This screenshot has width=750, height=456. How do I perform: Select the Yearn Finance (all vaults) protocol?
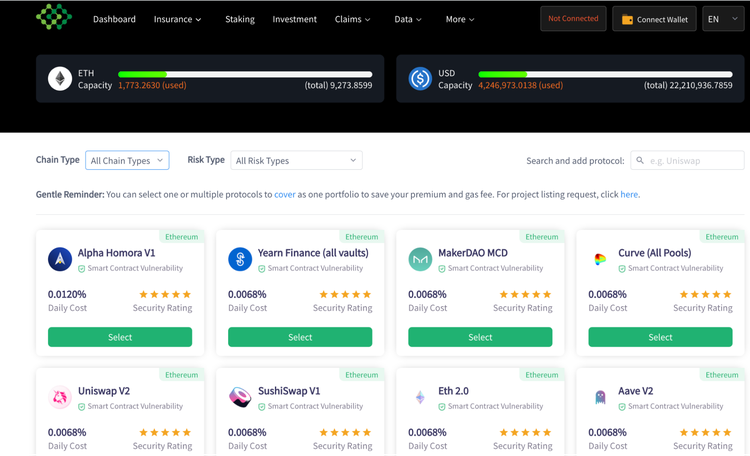pos(300,337)
